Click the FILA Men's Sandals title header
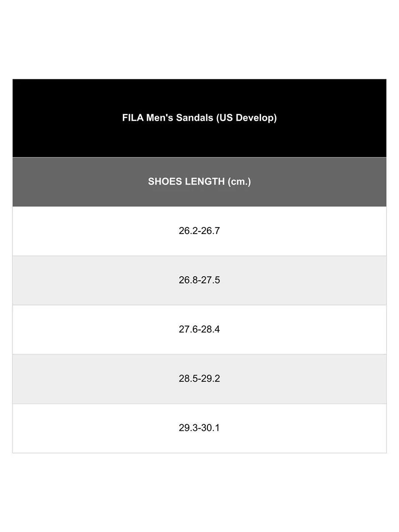This screenshot has width=399, height=532. pyautogui.click(x=199, y=118)
